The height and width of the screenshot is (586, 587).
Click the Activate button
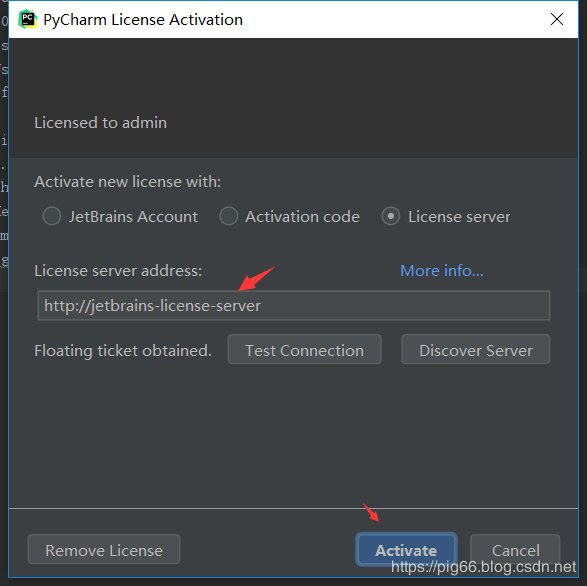pos(406,549)
